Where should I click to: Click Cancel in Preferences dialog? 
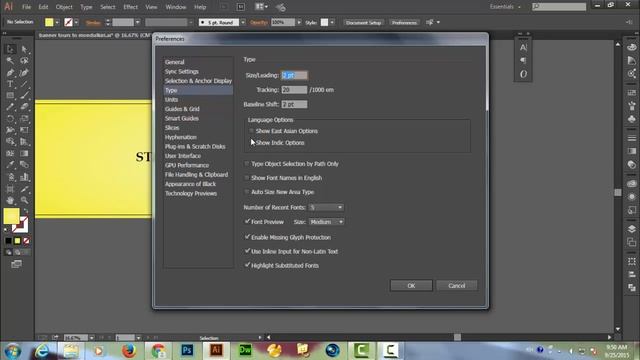(x=457, y=286)
